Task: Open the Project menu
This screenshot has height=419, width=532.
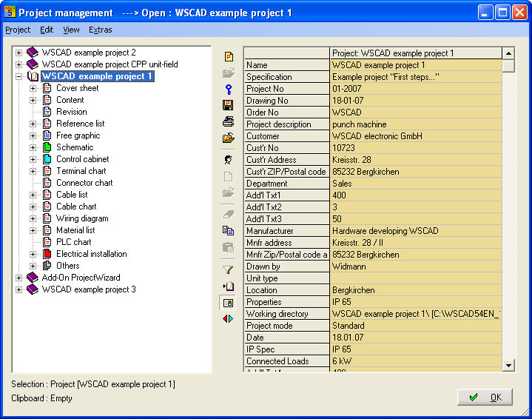Action: [x=18, y=30]
